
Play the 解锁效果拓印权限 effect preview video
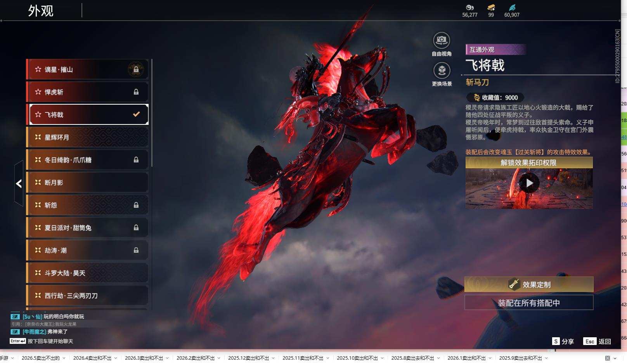coord(529,183)
